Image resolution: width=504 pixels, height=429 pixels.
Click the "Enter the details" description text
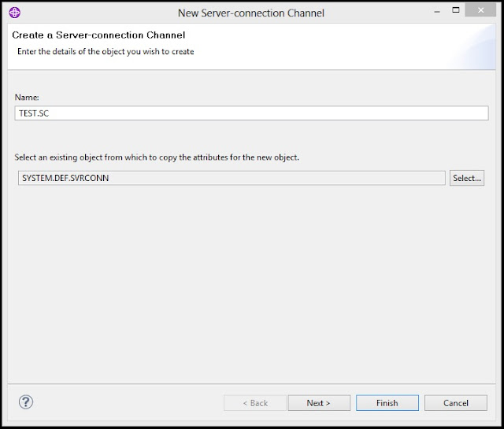coord(106,52)
